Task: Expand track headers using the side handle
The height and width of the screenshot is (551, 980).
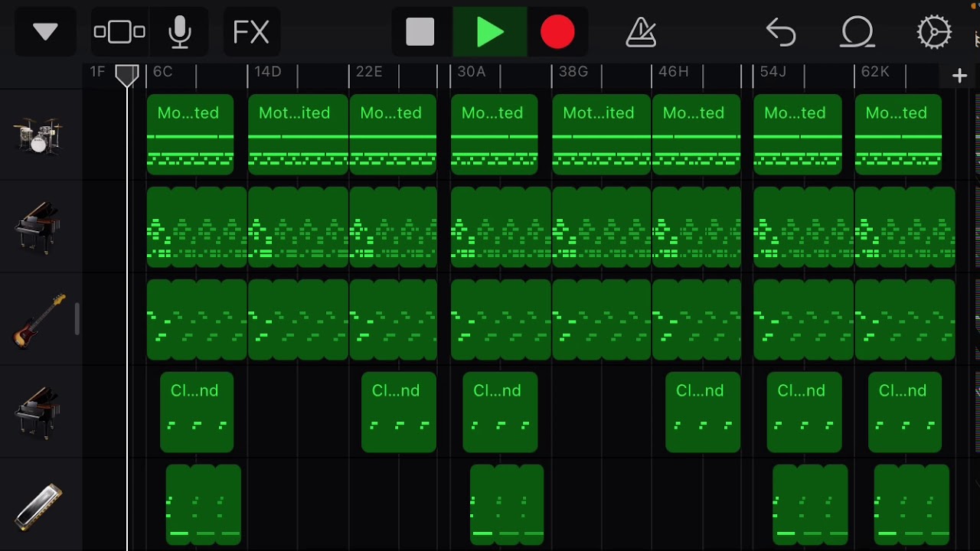Action: [x=77, y=319]
